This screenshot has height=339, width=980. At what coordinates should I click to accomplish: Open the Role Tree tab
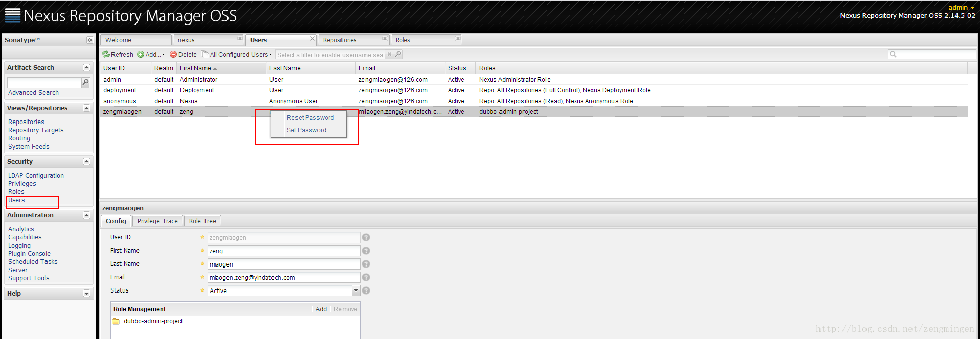(x=202, y=221)
